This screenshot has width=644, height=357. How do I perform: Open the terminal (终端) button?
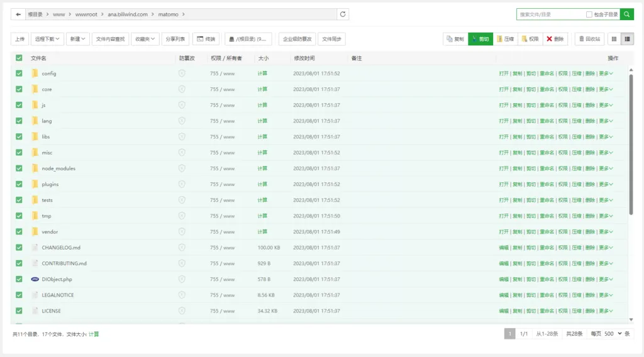click(206, 39)
